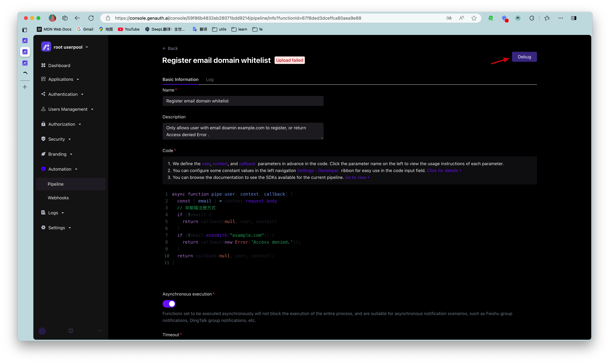
Task: Click the three dots in sidebar footer
Action: pos(99,331)
